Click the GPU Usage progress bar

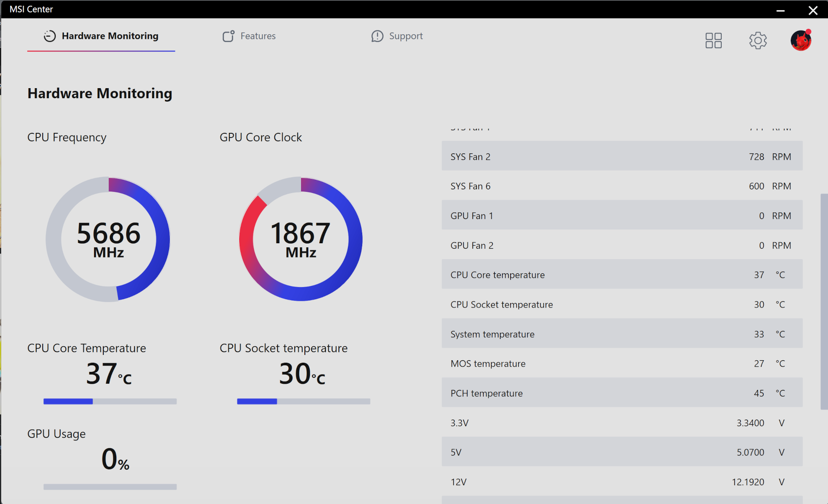110,487
